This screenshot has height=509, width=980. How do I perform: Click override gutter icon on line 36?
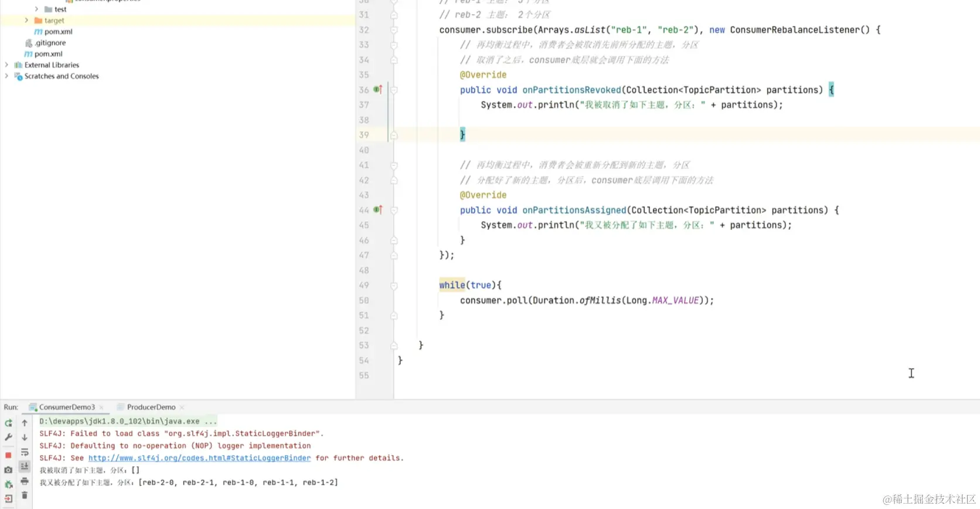coord(378,90)
